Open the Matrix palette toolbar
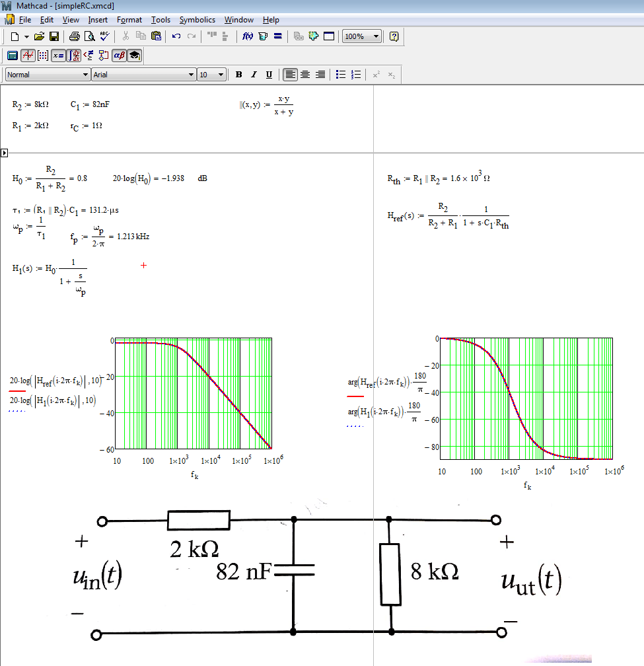 point(42,55)
